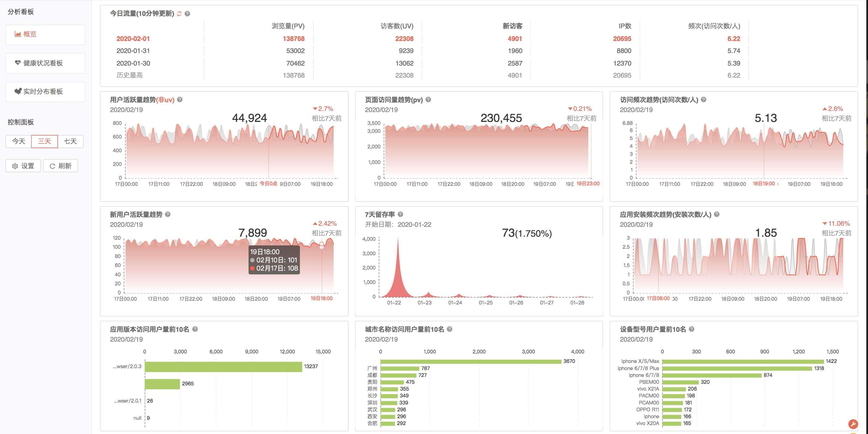
Task: Click the 2965 version bar
Action: click(x=163, y=384)
